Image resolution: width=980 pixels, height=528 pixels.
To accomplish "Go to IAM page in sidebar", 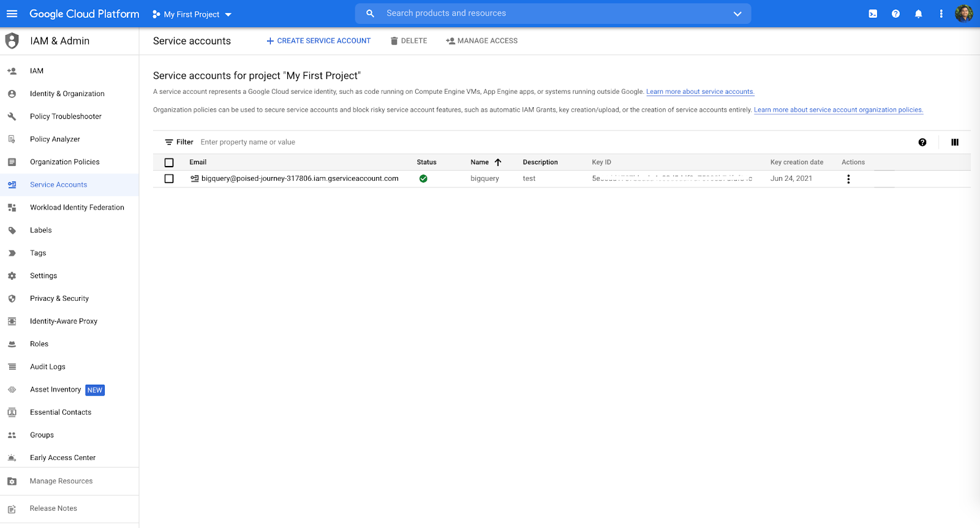I will (37, 71).
